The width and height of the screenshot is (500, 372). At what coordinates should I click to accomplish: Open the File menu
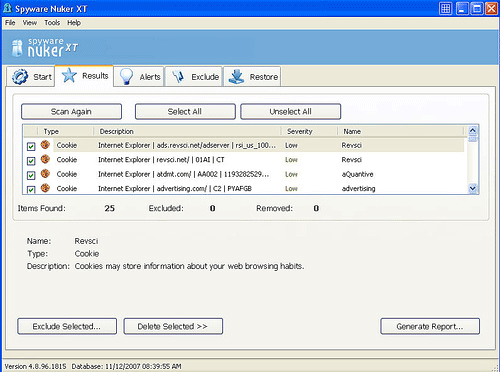tap(10, 23)
